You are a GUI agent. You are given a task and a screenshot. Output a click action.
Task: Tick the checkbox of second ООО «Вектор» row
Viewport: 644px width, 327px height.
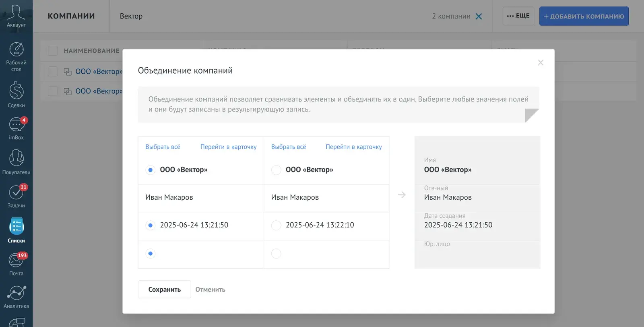tap(53, 91)
